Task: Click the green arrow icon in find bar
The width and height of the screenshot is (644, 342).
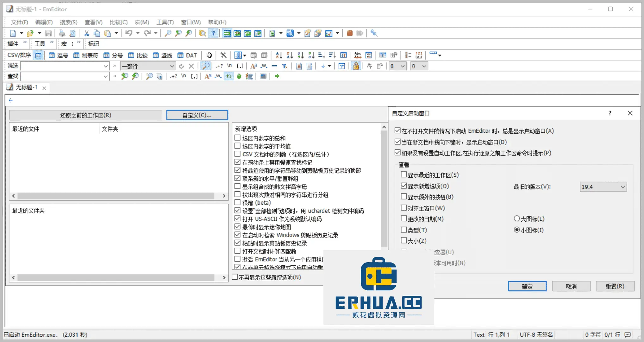Action: tap(277, 76)
